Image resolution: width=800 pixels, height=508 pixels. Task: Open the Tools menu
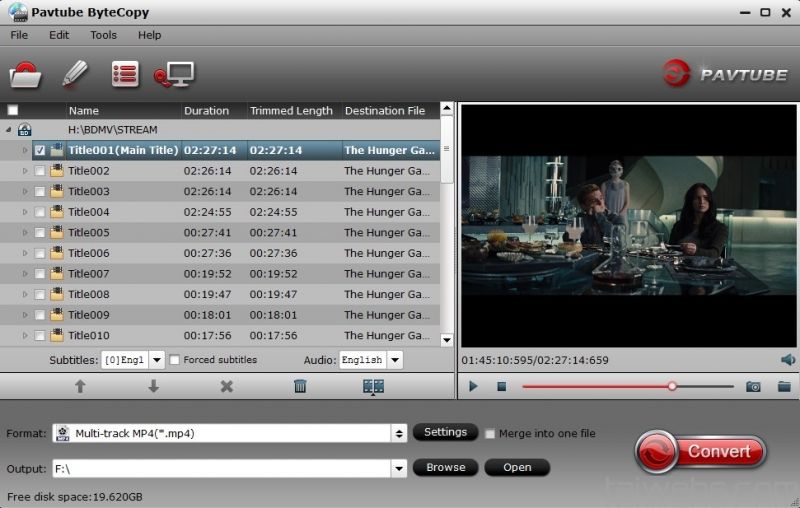click(104, 35)
